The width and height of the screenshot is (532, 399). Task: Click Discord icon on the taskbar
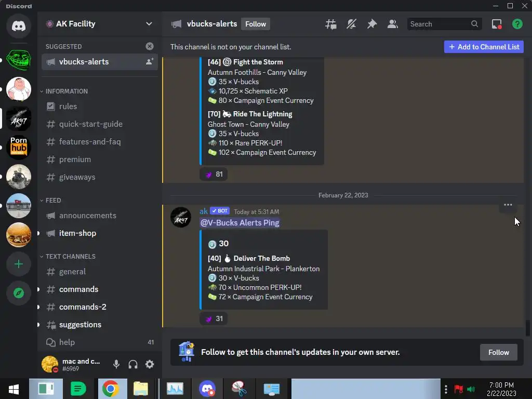click(207, 389)
